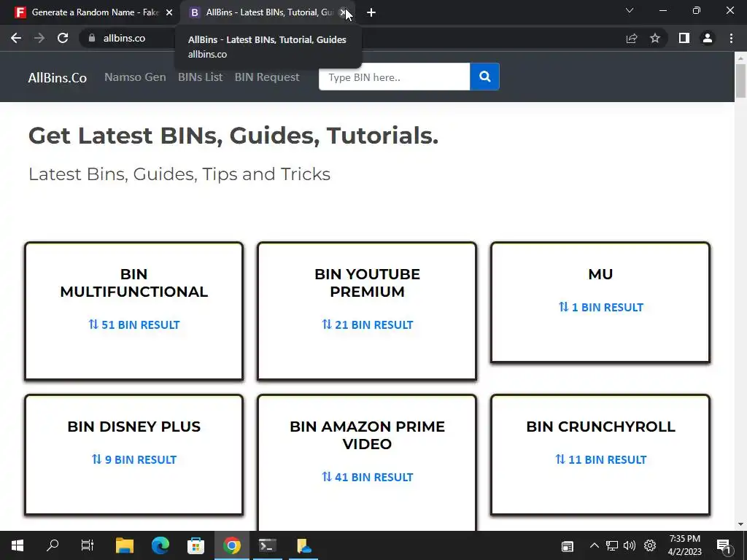This screenshot has width=747, height=560.
Task: Open 51 BIN RESULT link
Action: 134,324
